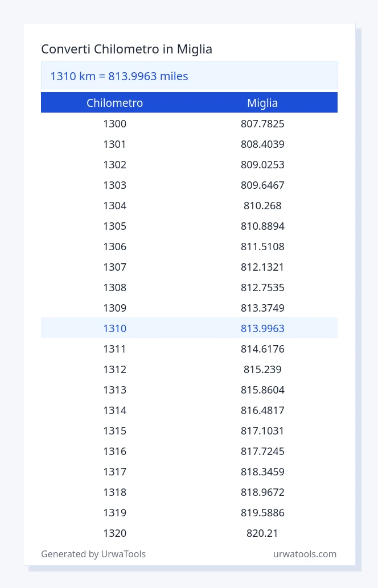Select the 818.3459 miles cell
This screenshot has height=588, width=378.
(x=262, y=471)
